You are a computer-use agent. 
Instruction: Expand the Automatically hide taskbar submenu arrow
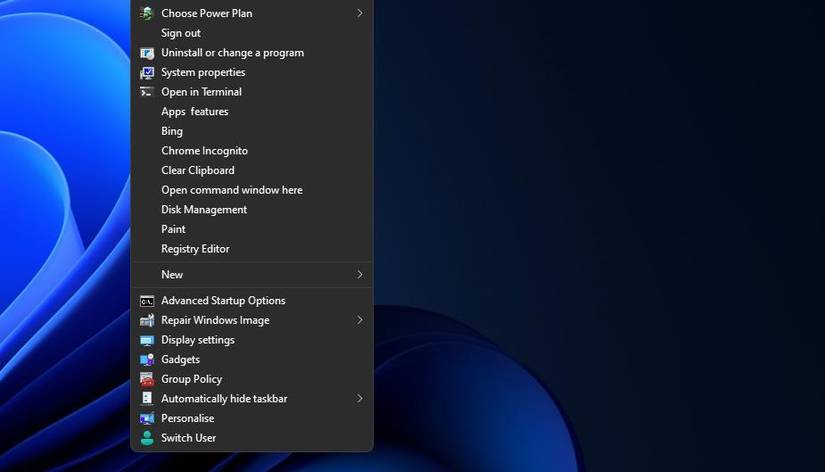(x=360, y=398)
